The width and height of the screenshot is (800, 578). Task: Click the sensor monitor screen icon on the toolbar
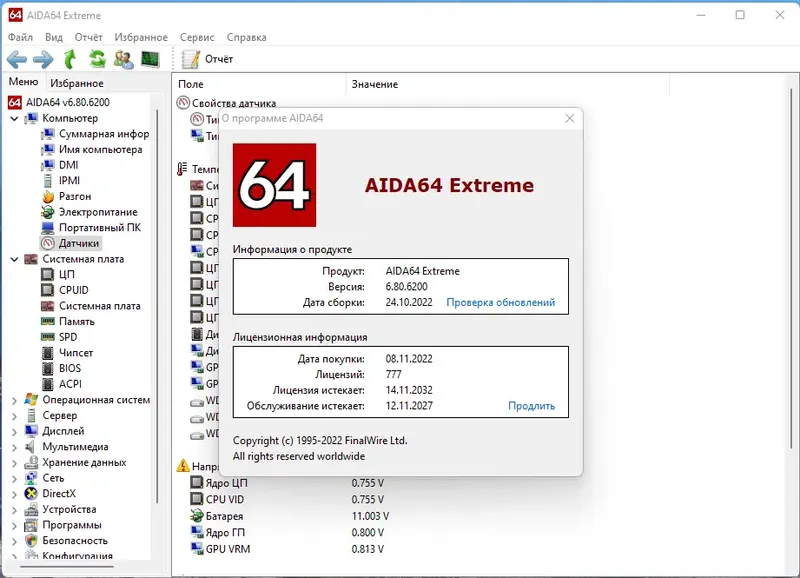148,59
